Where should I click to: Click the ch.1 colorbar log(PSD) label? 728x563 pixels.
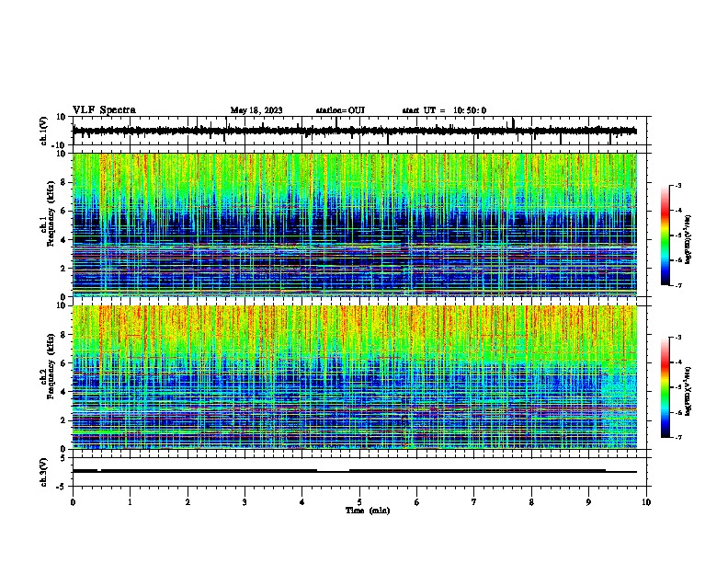click(x=688, y=239)
